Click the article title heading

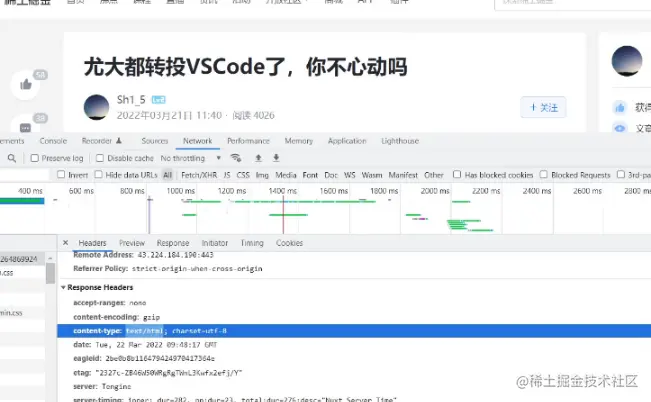[x=245, y=67]
